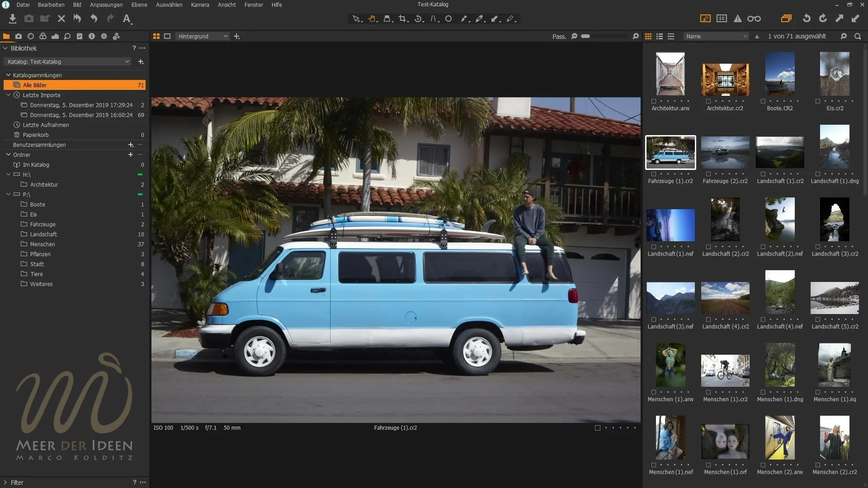Toggle color tag box under Architektur.arw
This screenshot has height=488, width=868.
pos(654,101)
